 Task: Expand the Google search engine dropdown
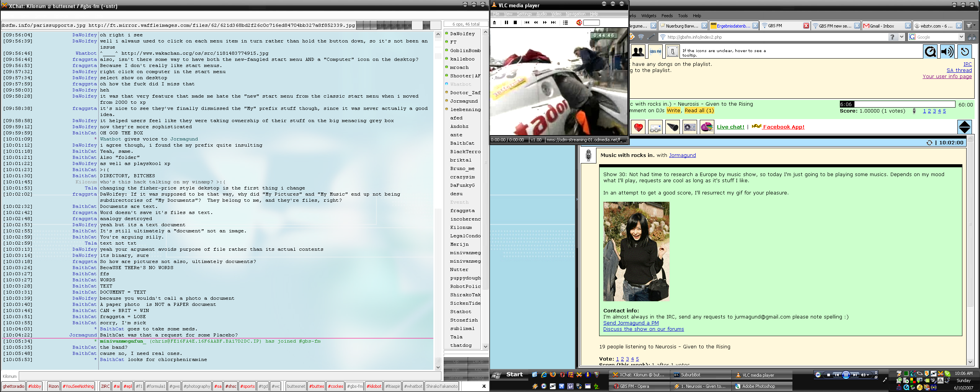tap(961, 37)
